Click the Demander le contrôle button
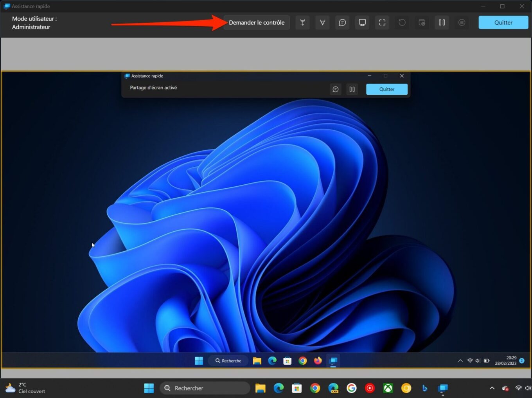The image size is (532, 398). (x=257, y=23)
